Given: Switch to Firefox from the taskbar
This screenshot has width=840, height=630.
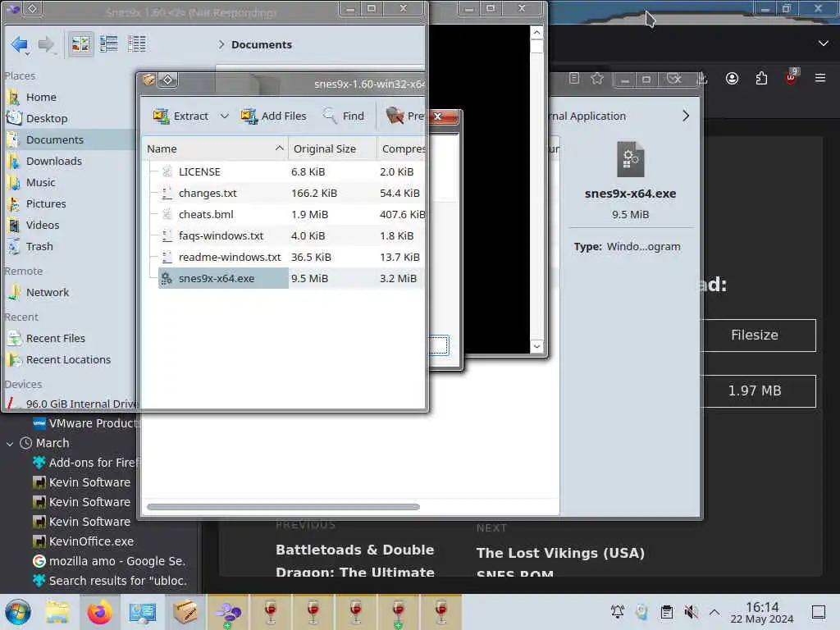Looking at the screenshot, I should click(99, 612).
